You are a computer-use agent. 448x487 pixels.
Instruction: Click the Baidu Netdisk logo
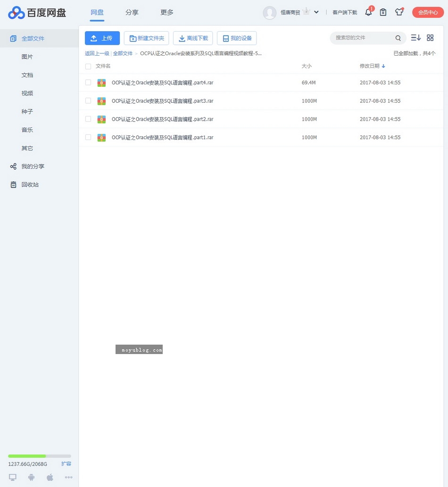(37, 13)
